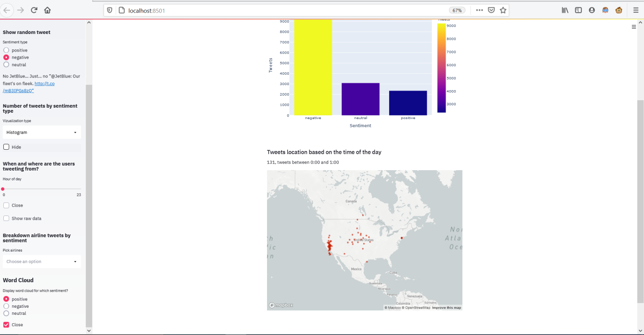Open the tweet's t.co link
The height and width of the screenshot is (335, 644).
click(44, 84)
